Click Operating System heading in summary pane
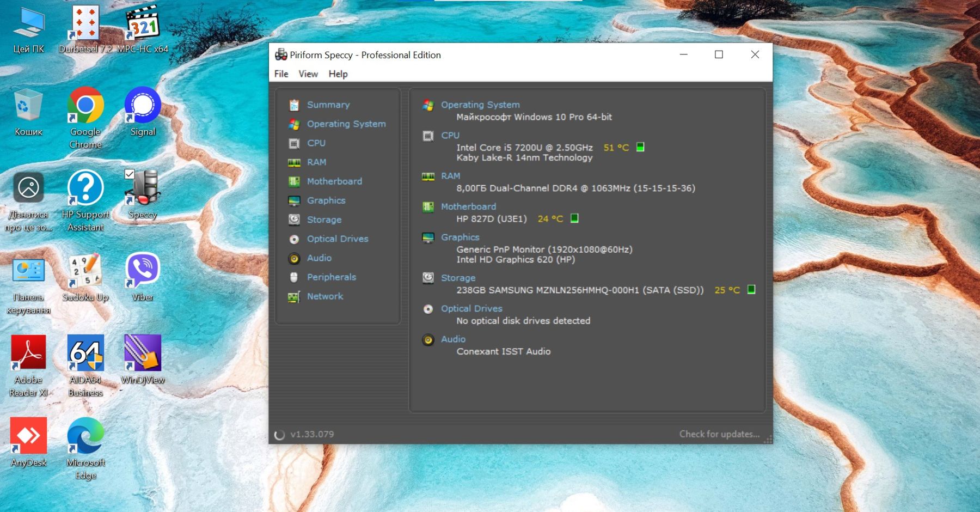The width and height of the screenshot is (980, 512). pyautogui.click(x=480, y=105)
